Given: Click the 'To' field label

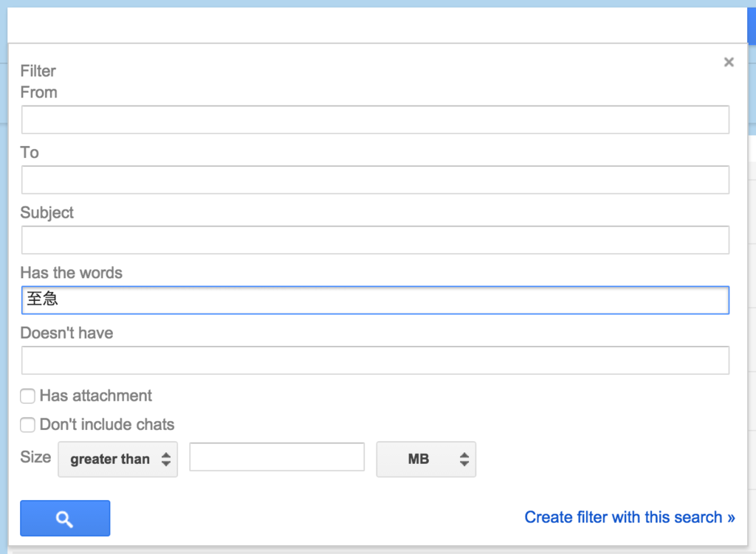Looking at the screenshot, I should pos(30,153).
